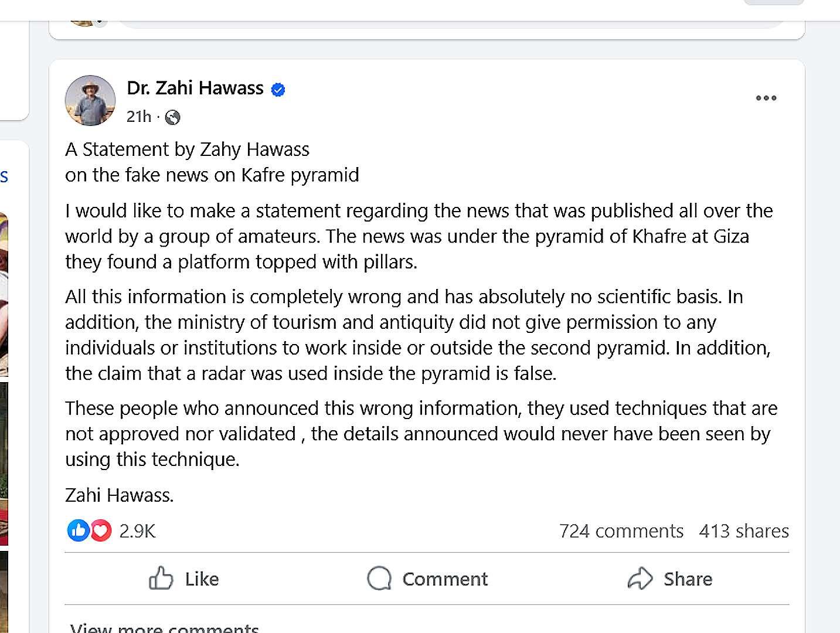This screenshot has height=633, width=840.
Task: Click the blue thumbs-up reaction icon
Action: coord(78,530)
